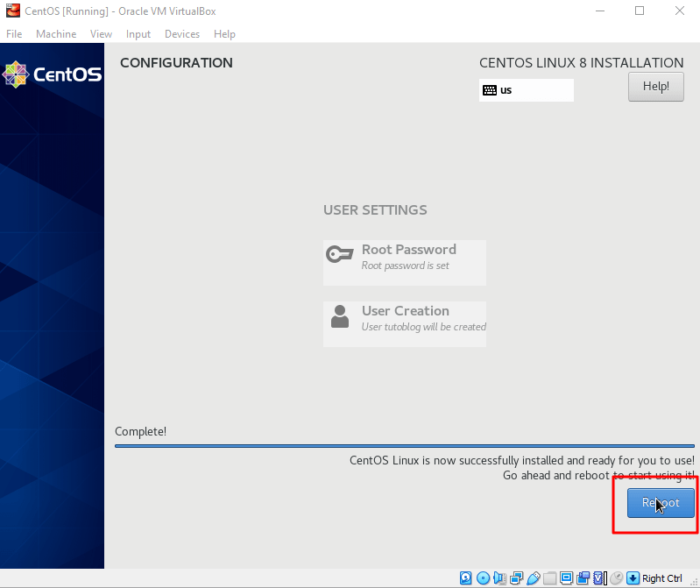Click the hard disk activity status icon
700x588 pixels.
coord(465,578)
